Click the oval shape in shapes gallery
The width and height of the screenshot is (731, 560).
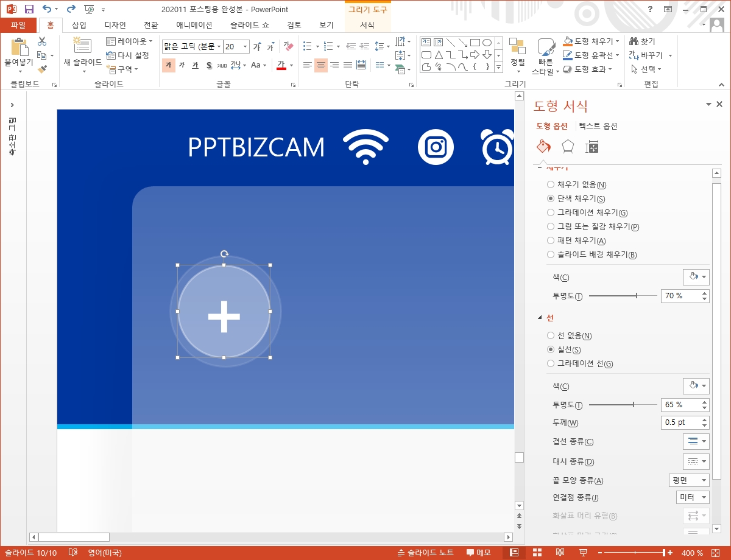(x=487, y=43)
